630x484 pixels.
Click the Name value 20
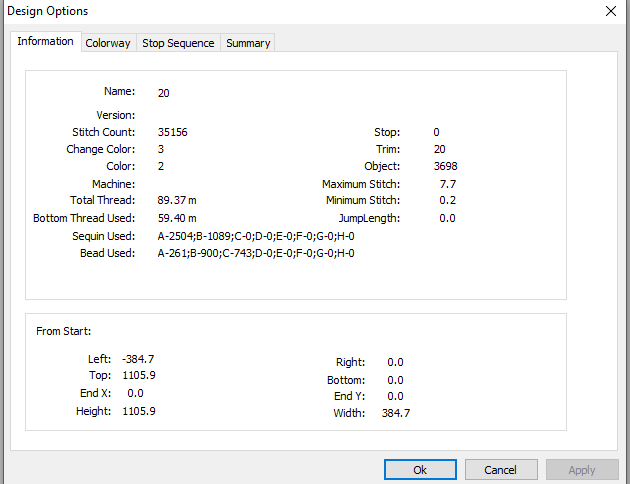point(164,93)
